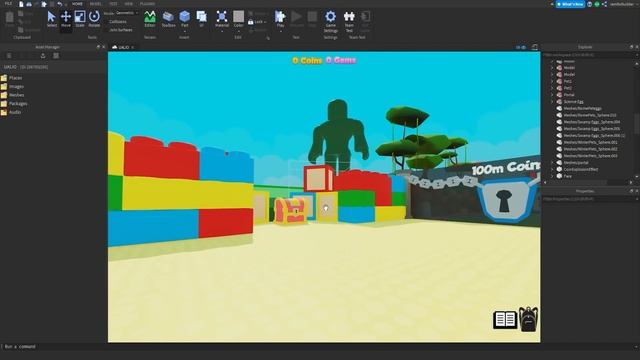Image resolution: width=640 pixels, height=360 pixels.
Task: Toggle grid view in Asset Manager toolbar
Action: [x=56, y=56]
